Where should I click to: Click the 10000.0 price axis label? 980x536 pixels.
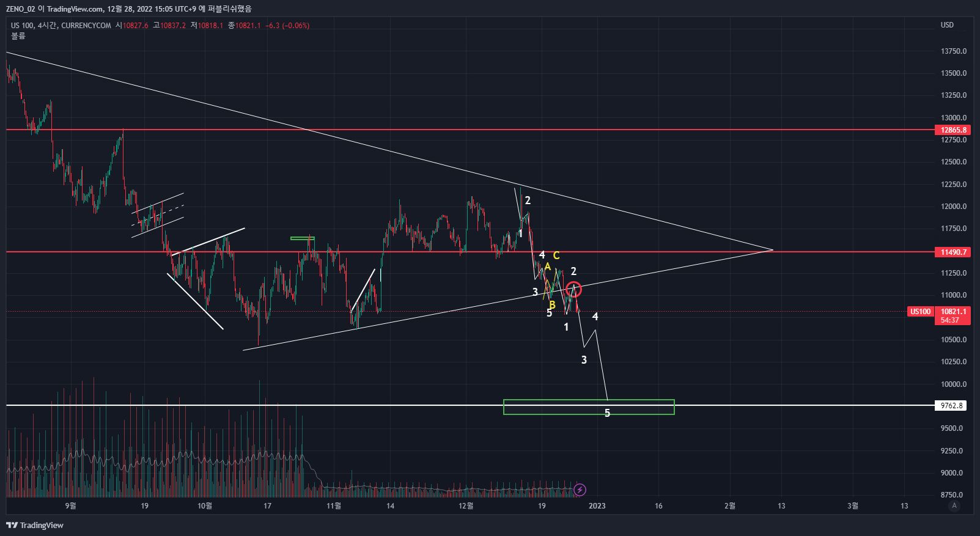click(x=954, y=384)
